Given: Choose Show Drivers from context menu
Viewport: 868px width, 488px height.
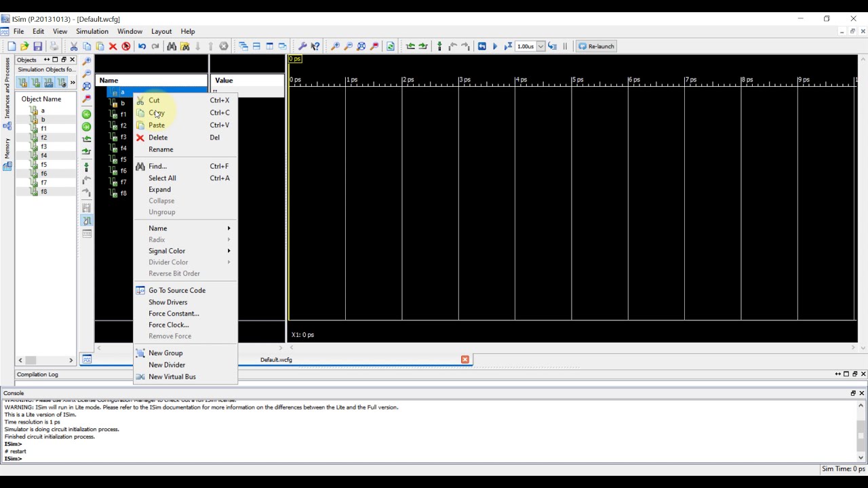Looking at the screenshot, I should click(185, 302).
